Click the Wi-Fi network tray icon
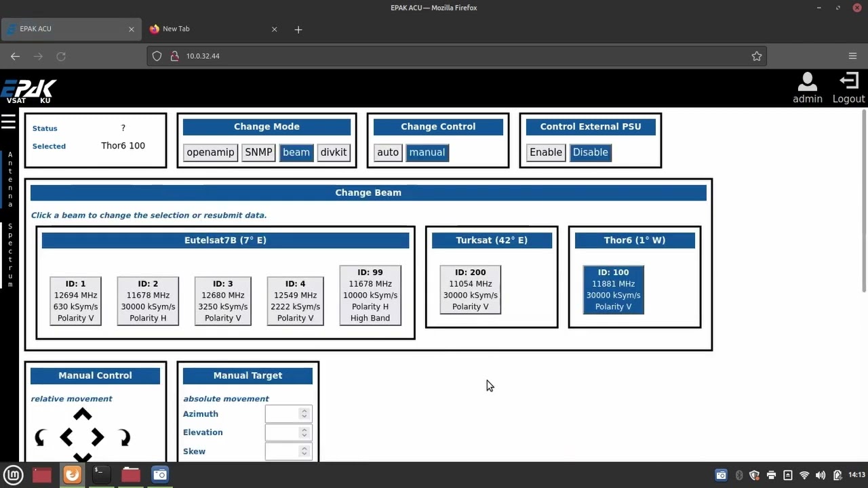This screenshot has width=868, height=488. pos(804,475)
